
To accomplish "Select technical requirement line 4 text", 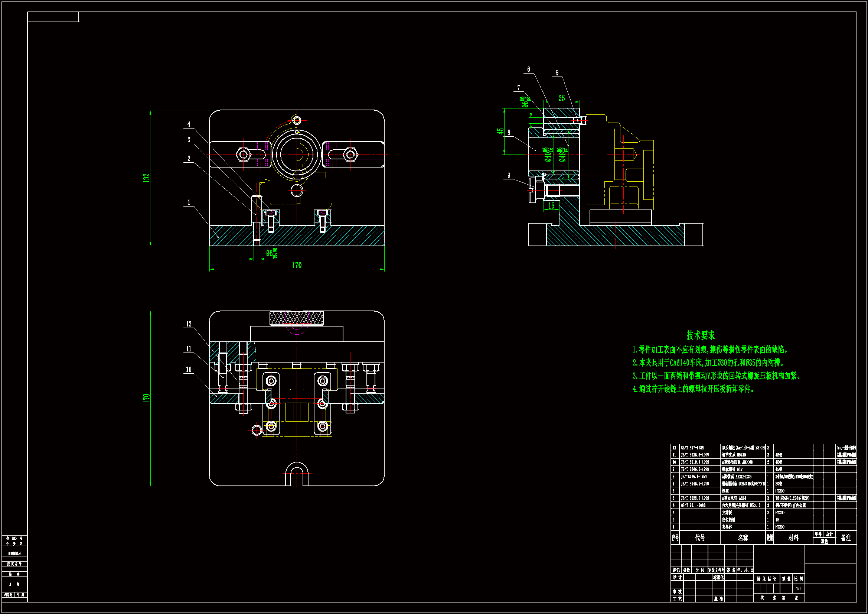I will coord(694,389).
